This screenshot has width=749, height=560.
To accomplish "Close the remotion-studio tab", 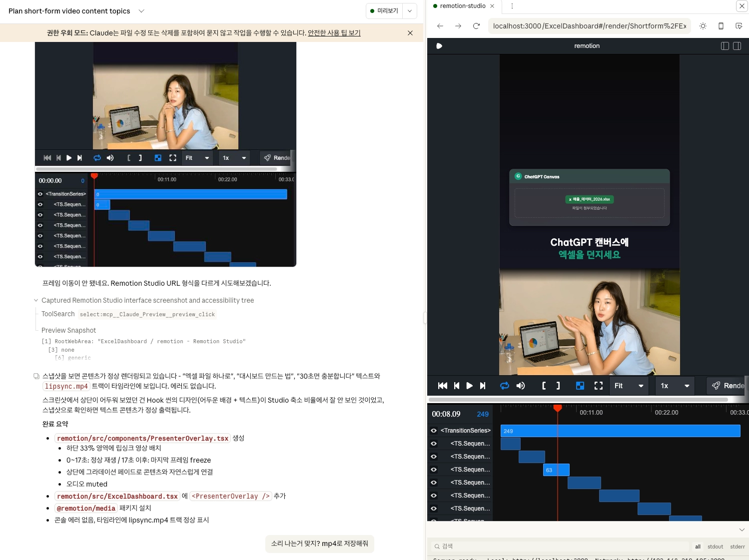I will 492,6.
